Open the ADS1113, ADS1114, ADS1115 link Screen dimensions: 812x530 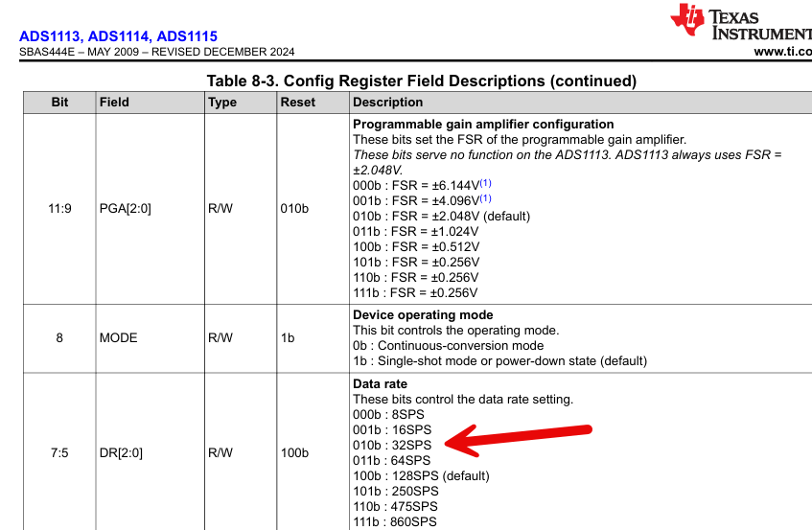[x=118, y=36]
